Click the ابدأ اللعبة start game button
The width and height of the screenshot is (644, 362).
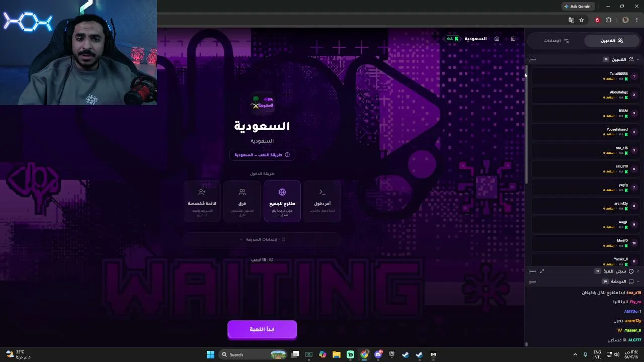[262, 329]
